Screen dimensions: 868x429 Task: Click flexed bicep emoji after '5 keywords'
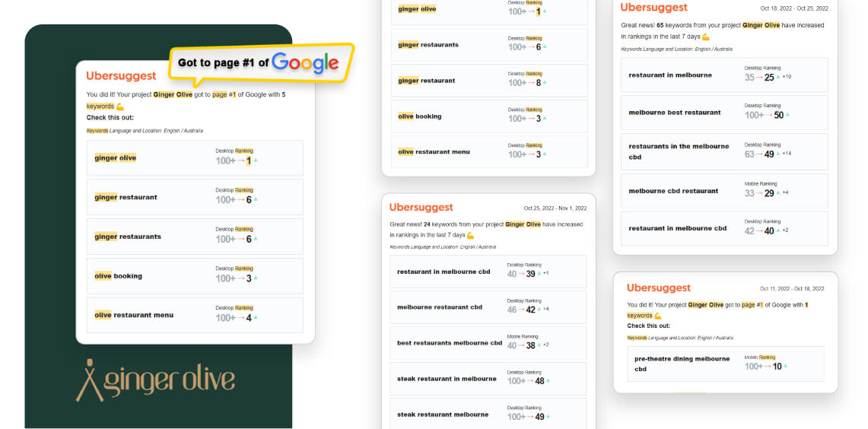click(x=120, y=106)
